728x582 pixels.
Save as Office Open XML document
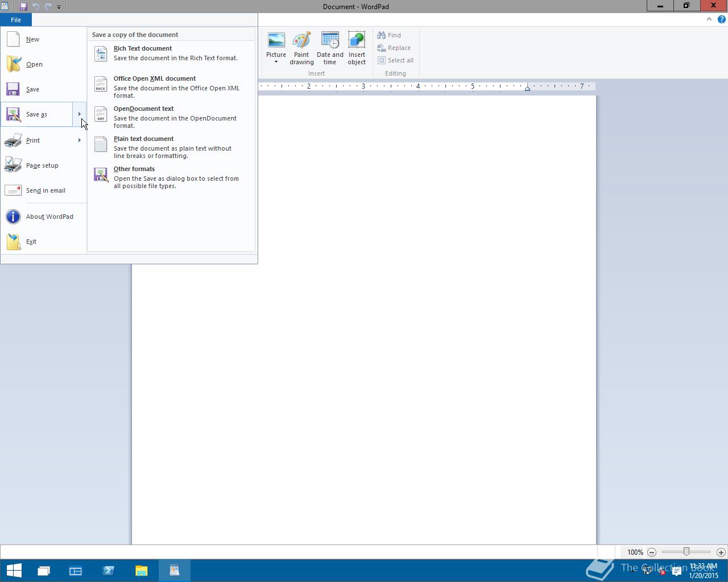click(x=171, y=86)
